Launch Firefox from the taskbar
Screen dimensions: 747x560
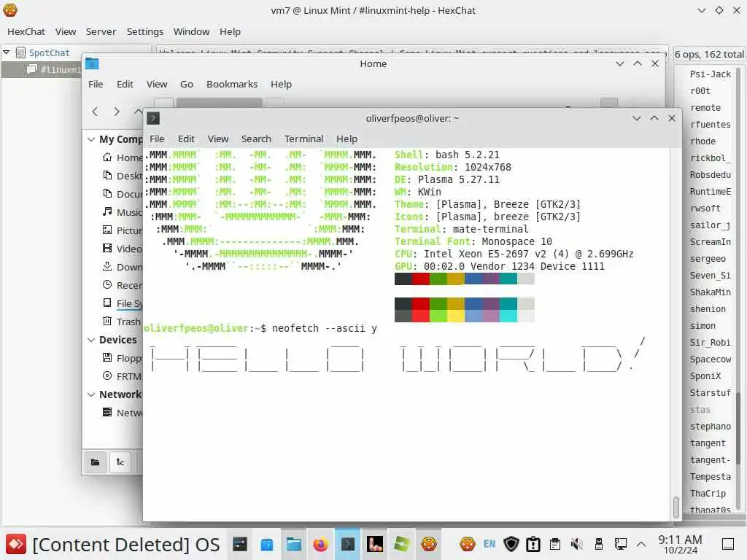tap(321, 544)
